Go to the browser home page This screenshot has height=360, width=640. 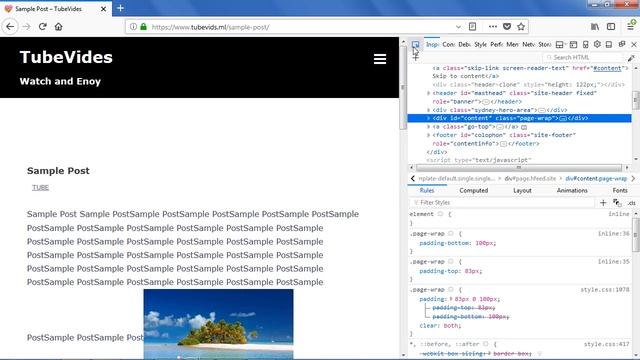(x=58, y=27)
